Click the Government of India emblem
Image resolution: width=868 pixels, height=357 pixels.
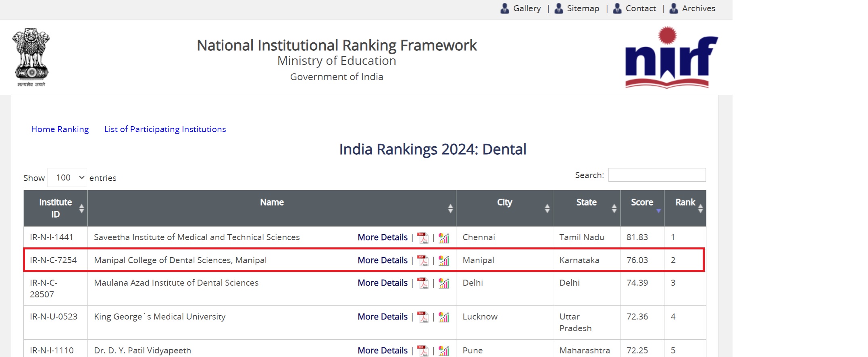[x=31, y=57]
